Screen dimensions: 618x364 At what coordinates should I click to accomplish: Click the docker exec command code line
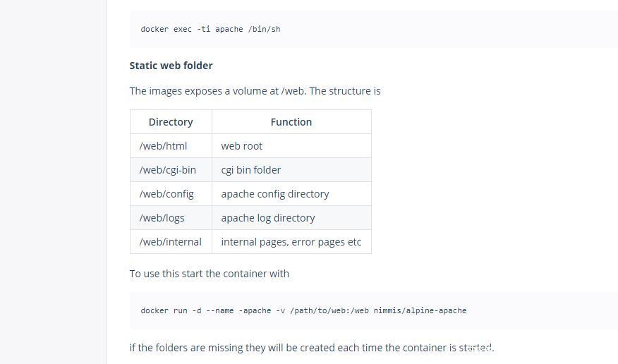click(x=210, y=29)
